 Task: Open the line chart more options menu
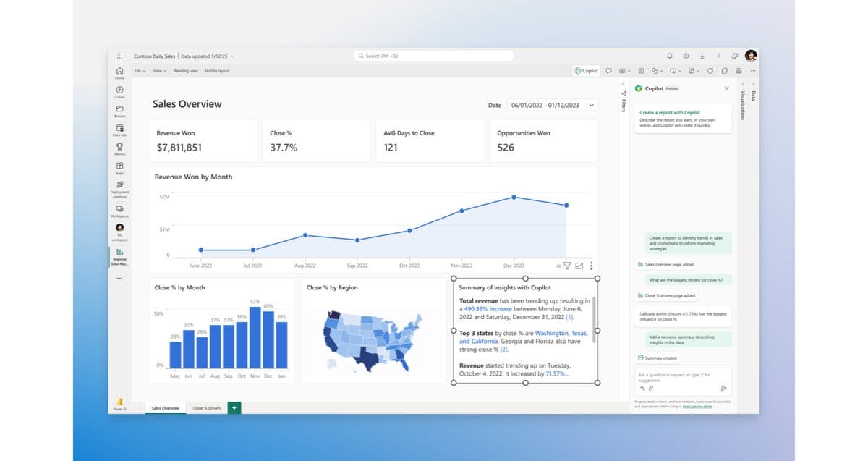point(591,266)
